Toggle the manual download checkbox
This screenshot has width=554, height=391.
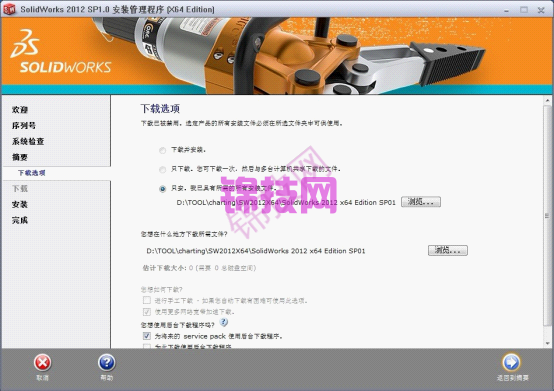tap(147, 300)
